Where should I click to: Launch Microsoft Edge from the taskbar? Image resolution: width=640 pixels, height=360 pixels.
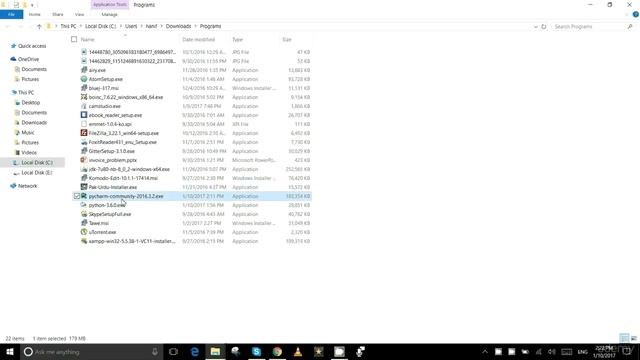[x=195, y=351]
